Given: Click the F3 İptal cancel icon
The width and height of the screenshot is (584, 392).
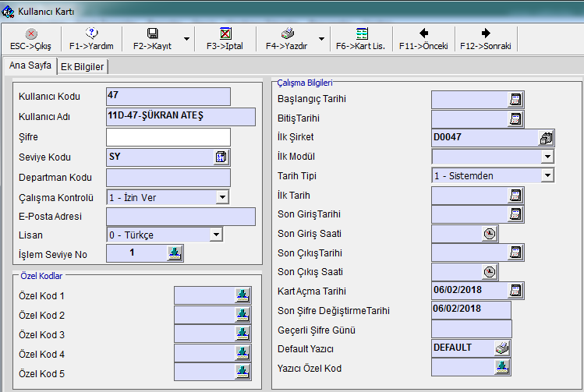Looking at the screenshot, I should coord(225,34).
